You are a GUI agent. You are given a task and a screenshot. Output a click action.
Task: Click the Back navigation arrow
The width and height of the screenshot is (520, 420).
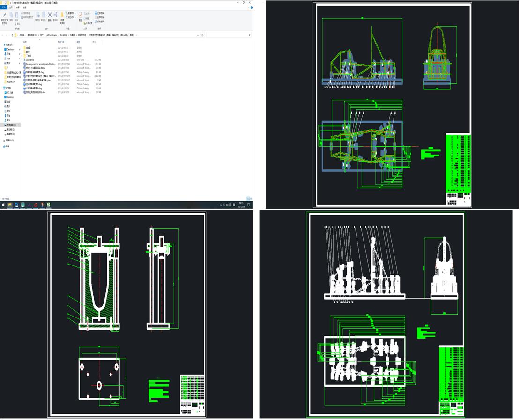coord(2,35)
